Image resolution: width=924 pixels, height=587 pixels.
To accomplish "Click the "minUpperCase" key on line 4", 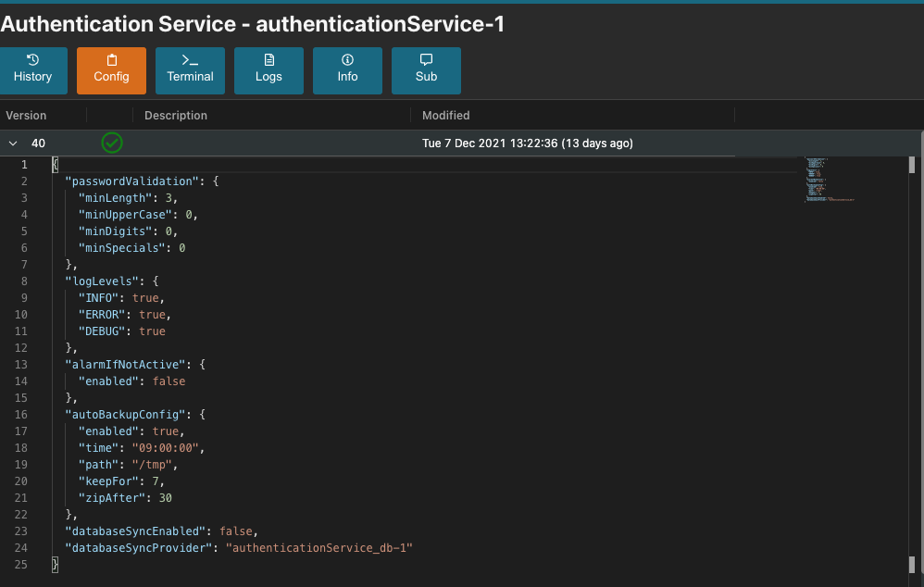I will pos(129,215).
